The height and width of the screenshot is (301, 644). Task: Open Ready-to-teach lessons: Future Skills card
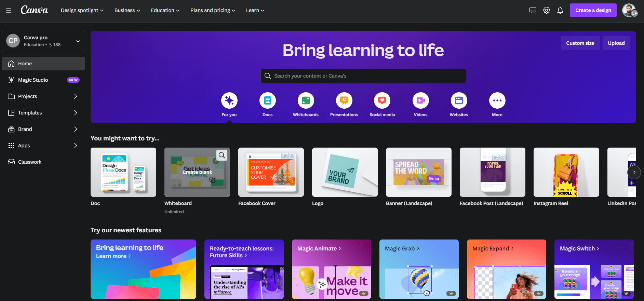pyautogui.click(x=244, y=269)
